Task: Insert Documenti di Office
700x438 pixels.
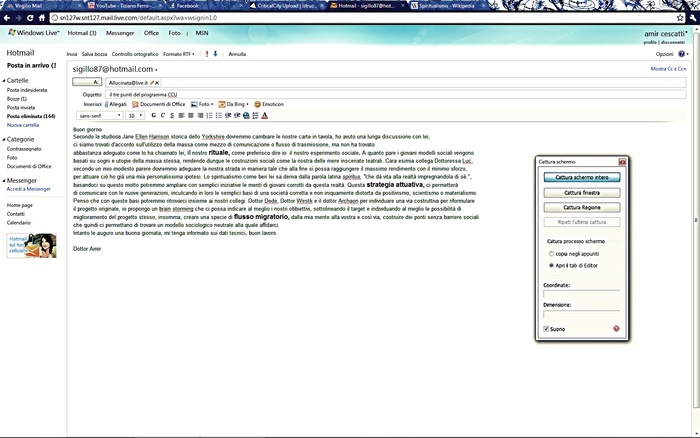Action: [158, 104]
